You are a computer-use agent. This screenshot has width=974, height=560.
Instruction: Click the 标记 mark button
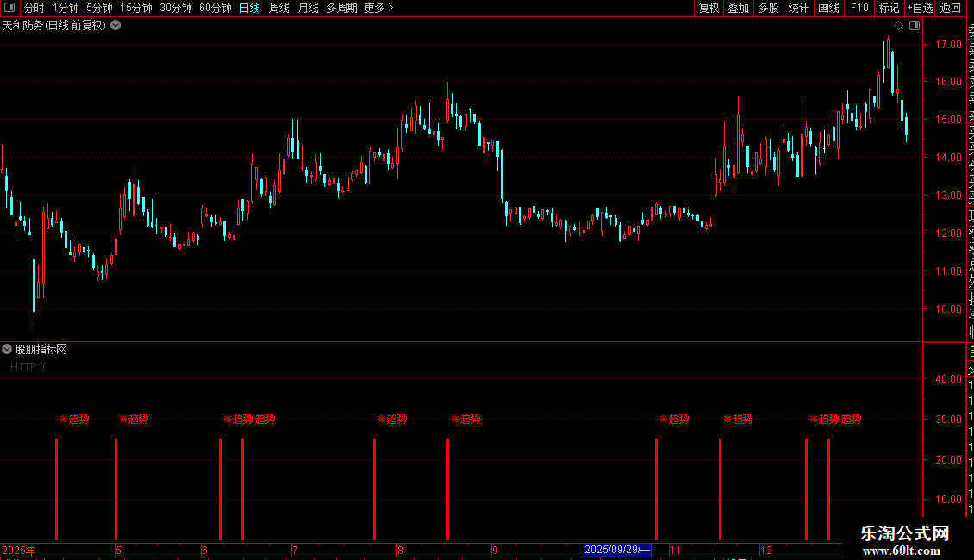(x=889, y=8)
